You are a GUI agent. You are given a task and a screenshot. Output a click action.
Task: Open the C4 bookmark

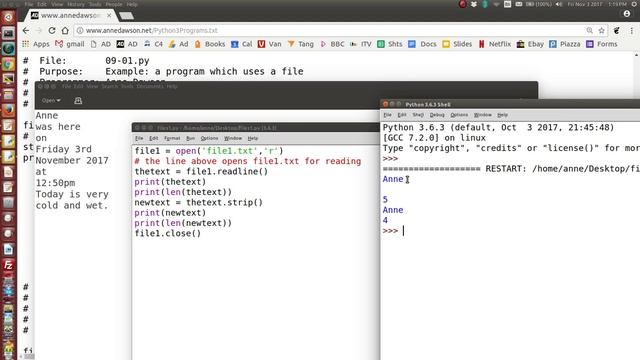coord(153,44)
